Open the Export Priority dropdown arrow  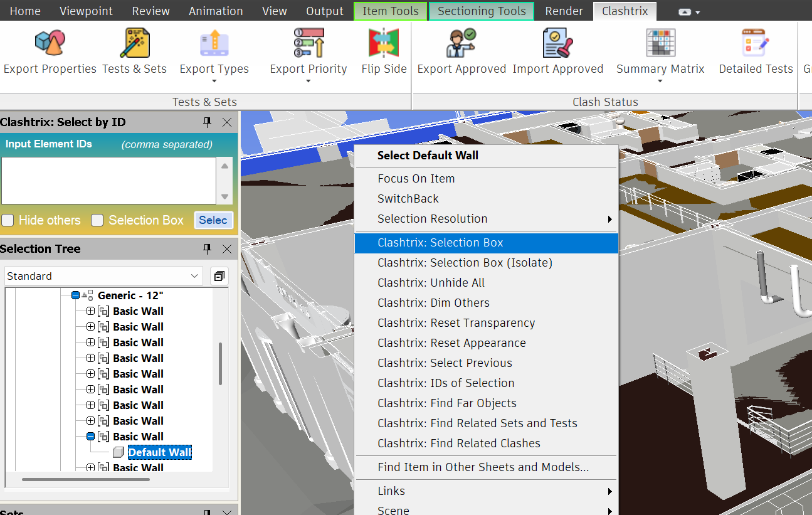[308, 81]
